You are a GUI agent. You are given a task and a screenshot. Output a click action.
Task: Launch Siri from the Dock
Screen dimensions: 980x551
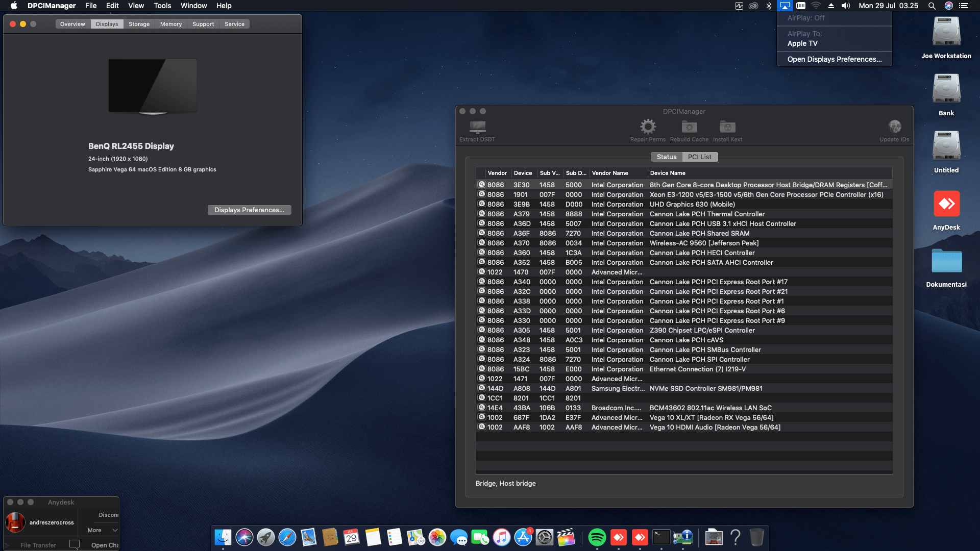point(244,537)
